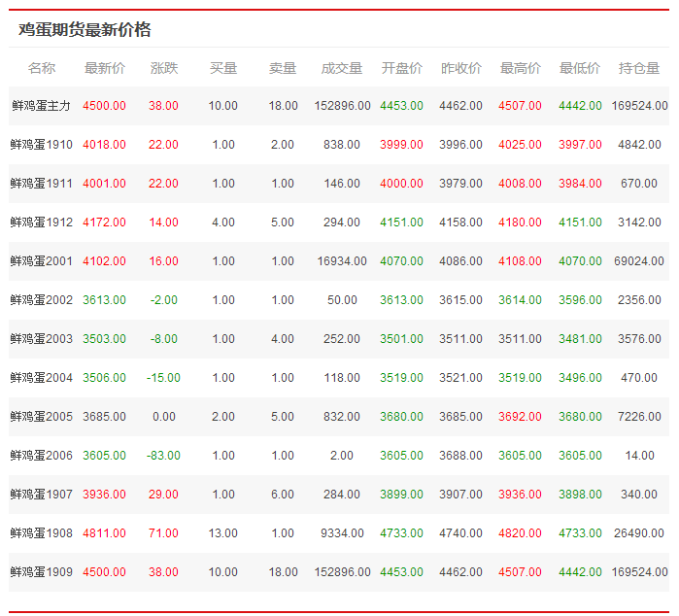
Task: Click lowest price 3481.00 for 鲜鸡蛋2003
Action: [x=580, y=339]
